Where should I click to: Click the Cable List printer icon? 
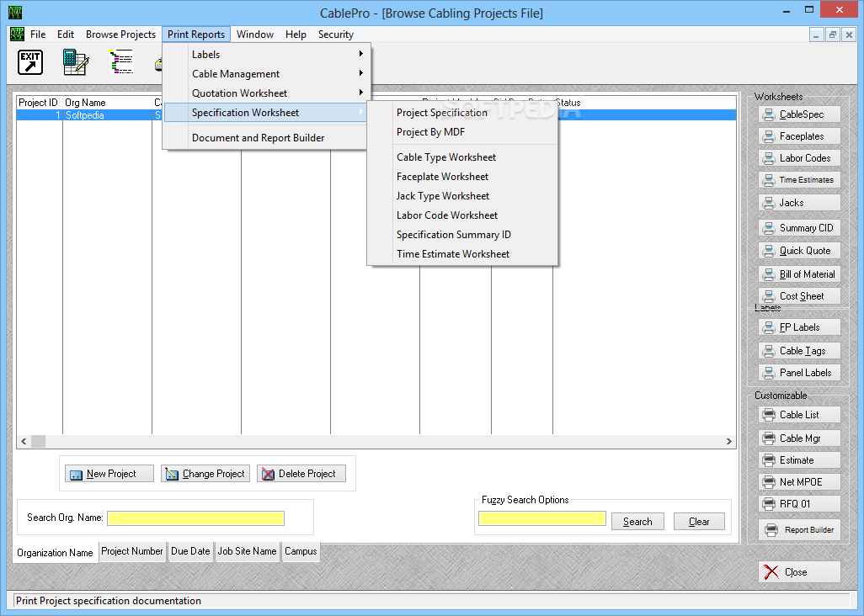point(769,415)
